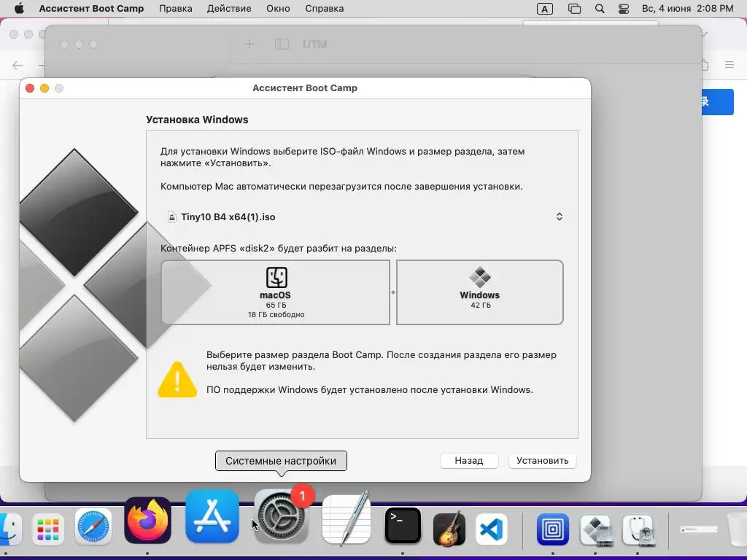Image resolution: width=747 pixels, height=560 pixels.
Task: Open the Apple menu
Action: (x=19, y=9)
